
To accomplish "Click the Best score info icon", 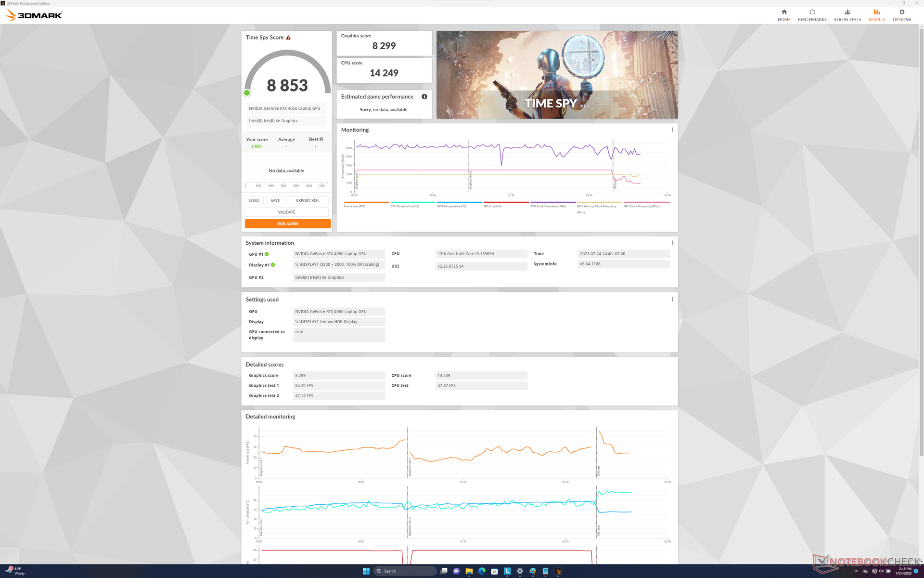I will 321,139.
